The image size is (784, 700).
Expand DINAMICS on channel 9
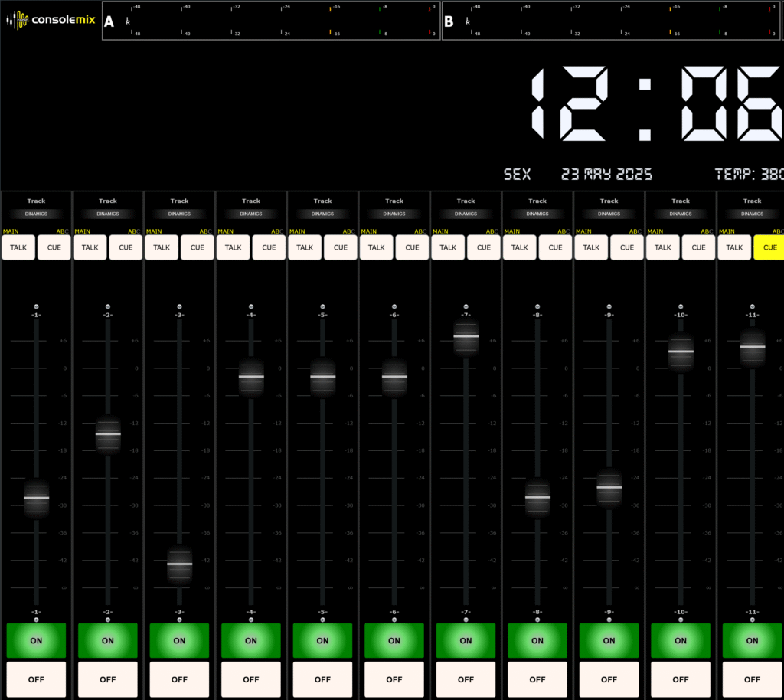(x=609, y=214)
